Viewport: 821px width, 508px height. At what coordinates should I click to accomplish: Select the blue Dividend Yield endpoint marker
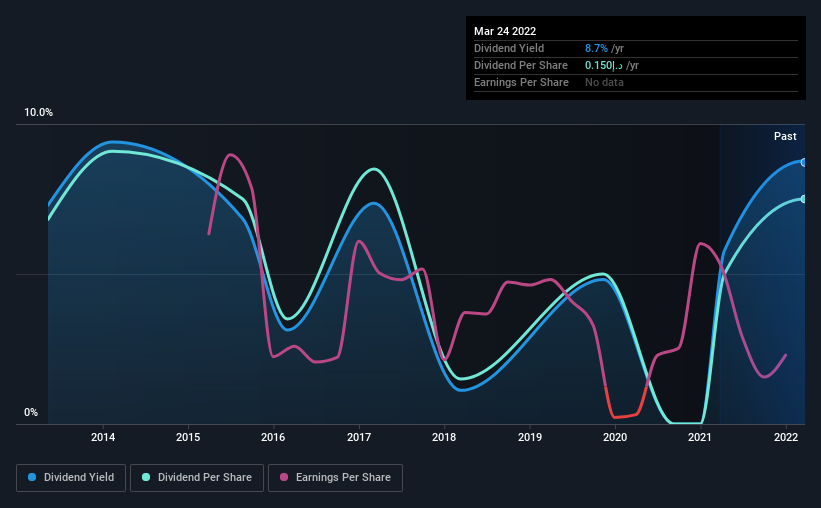click(803, 163)
